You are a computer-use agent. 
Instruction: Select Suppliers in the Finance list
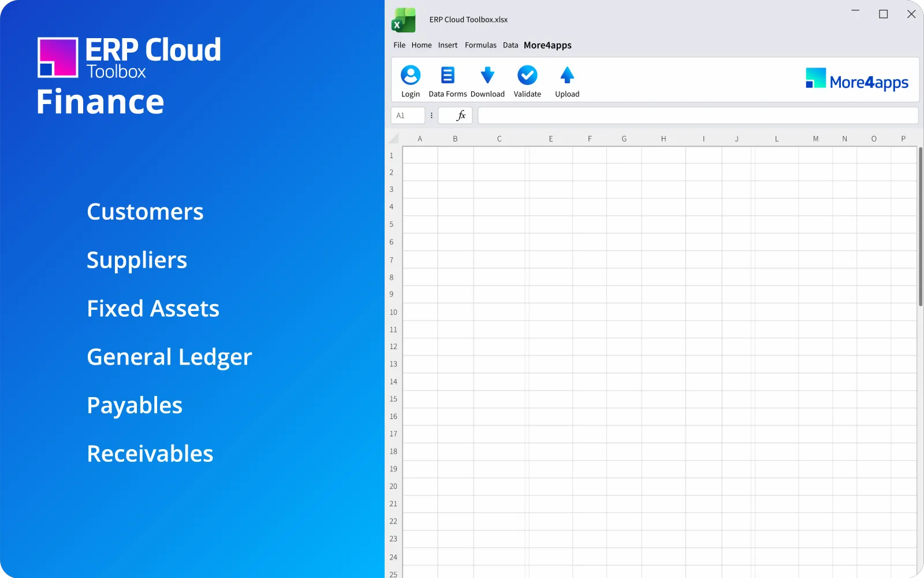[137, 260]
